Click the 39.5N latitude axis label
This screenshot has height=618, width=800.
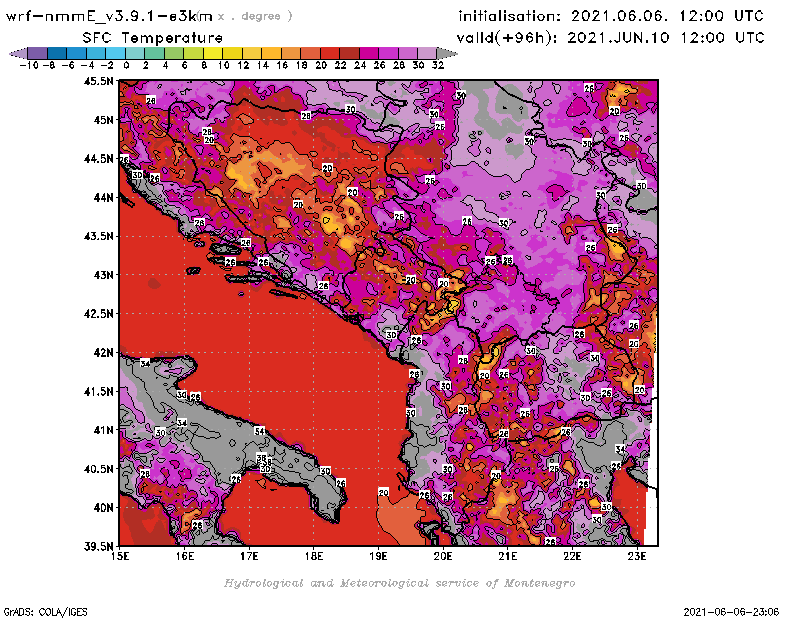tap(99, 546)
